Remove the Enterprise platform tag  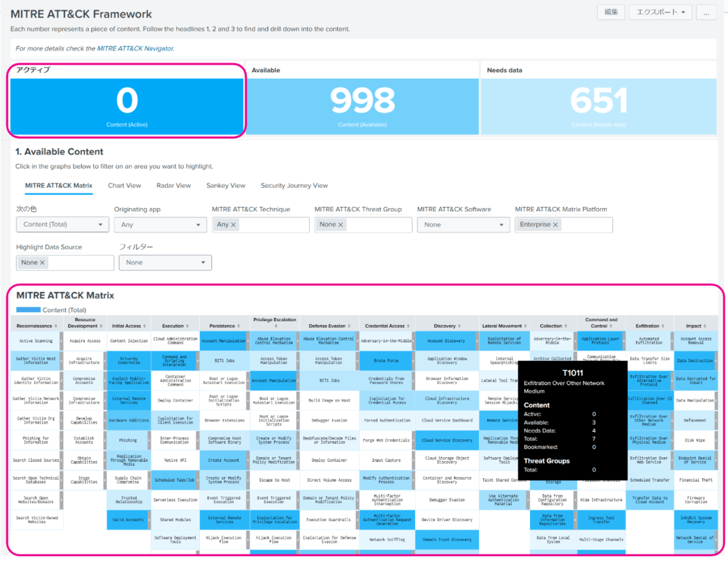point(555,225)
